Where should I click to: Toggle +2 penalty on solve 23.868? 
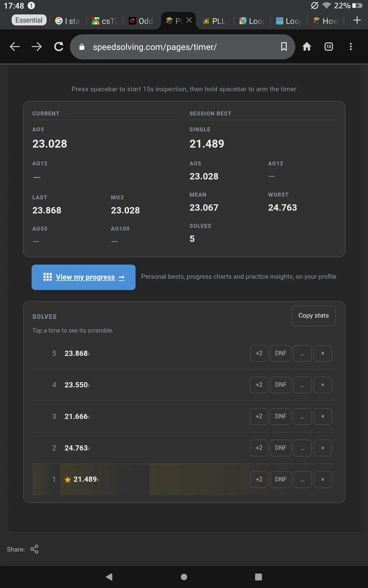click(259, 353)
